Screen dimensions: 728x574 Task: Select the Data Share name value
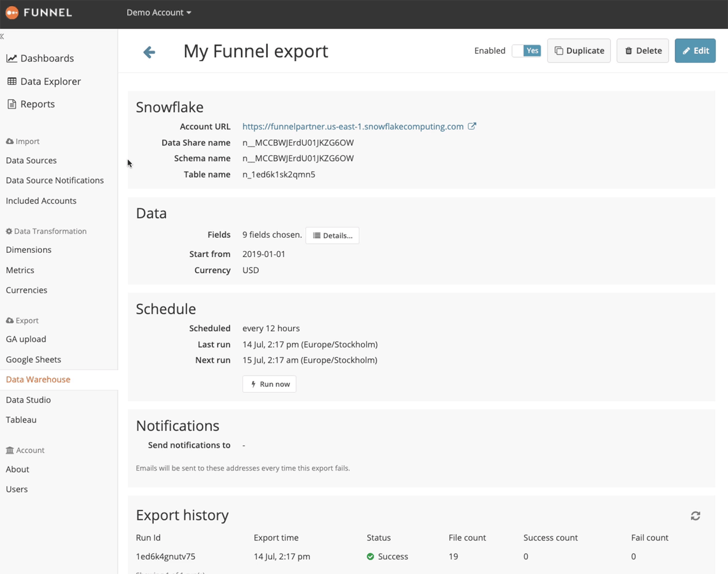point(298,143)
